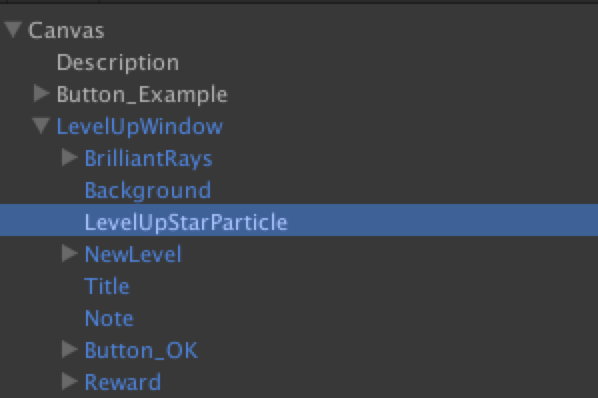Select the NewLevel object
The image size is (598, 398).
tap(133, 254)
